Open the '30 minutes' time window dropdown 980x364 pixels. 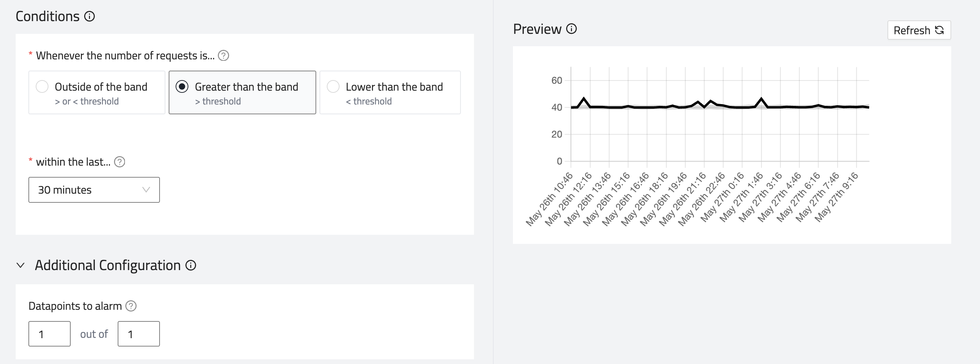pyautogui.click(x=94, y=190)
